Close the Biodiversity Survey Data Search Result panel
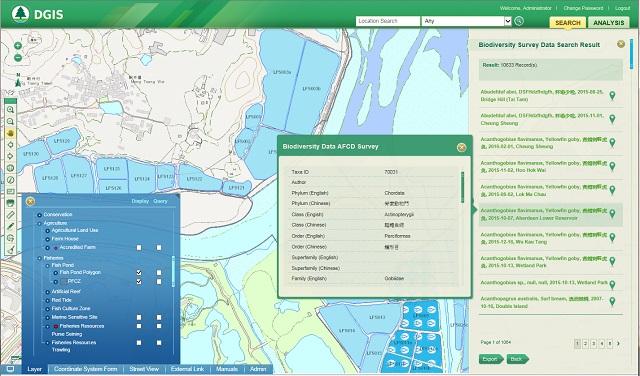 (621, 44)
